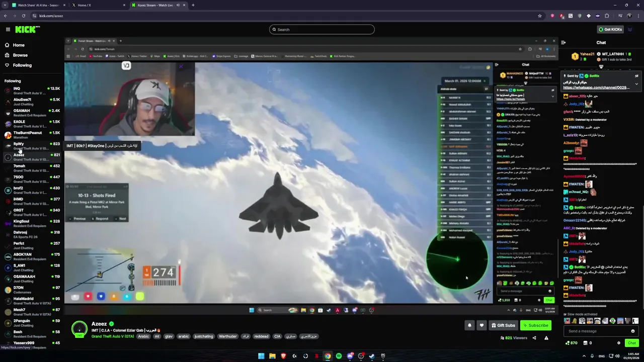Open Chrome media control icon
Image resolution: width=644 pixels, height=362 pixels.
(x=619, y=16)
